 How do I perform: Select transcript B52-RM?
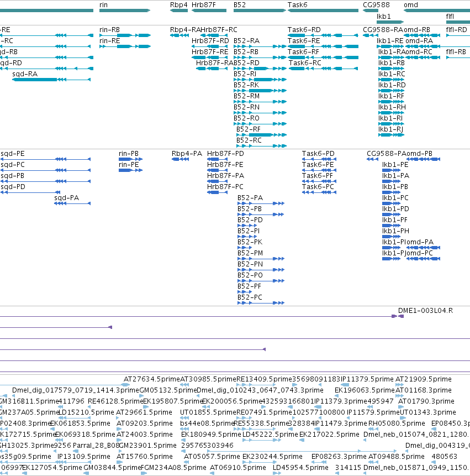point(260,102)
